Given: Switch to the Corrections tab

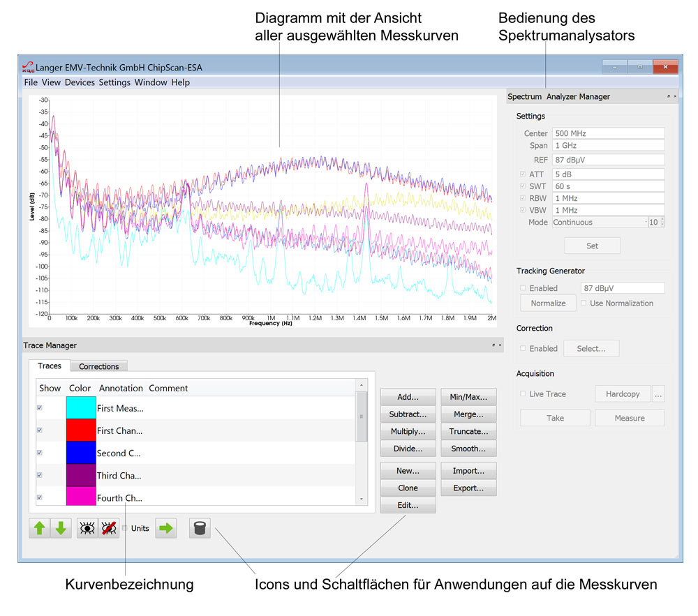Looking at the screenshot, I should pyautogui.click(x=98, y=366).
